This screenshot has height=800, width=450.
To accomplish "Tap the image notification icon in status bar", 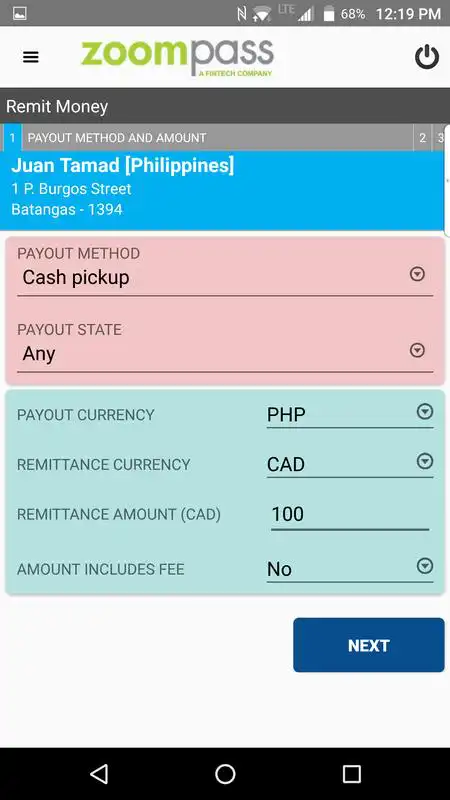I will 19,13.
